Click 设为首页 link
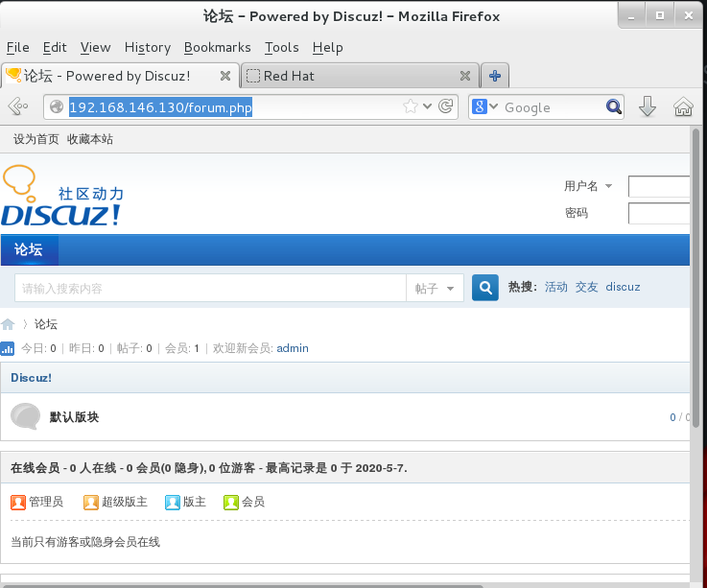 coord(36,139)
